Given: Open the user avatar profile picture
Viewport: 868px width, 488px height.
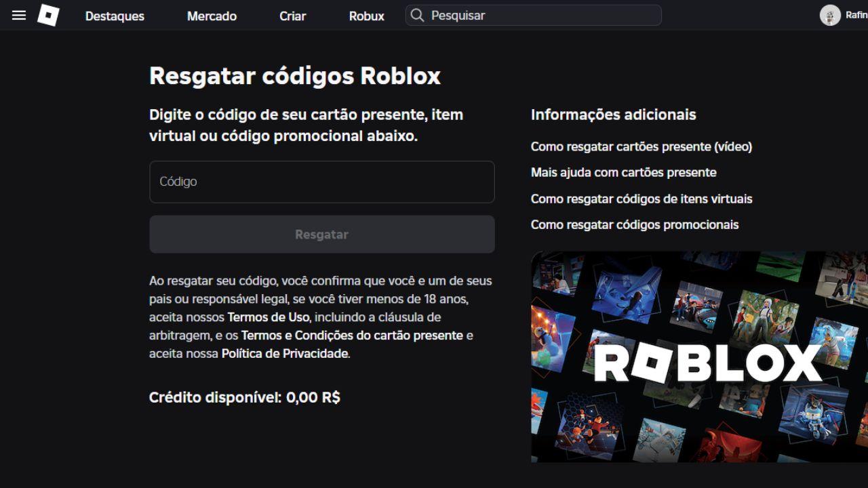Looking at the screenshot, I should coord(830,15).
